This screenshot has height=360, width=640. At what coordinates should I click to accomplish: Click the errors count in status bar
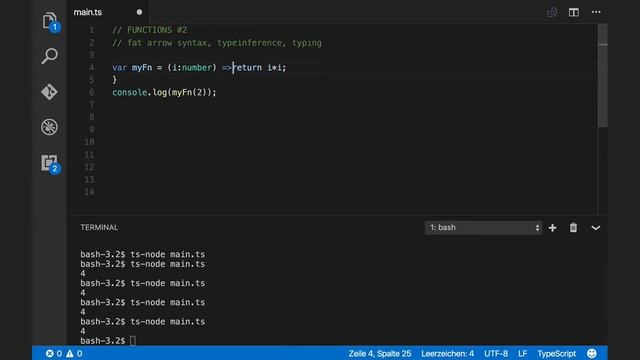54,353
